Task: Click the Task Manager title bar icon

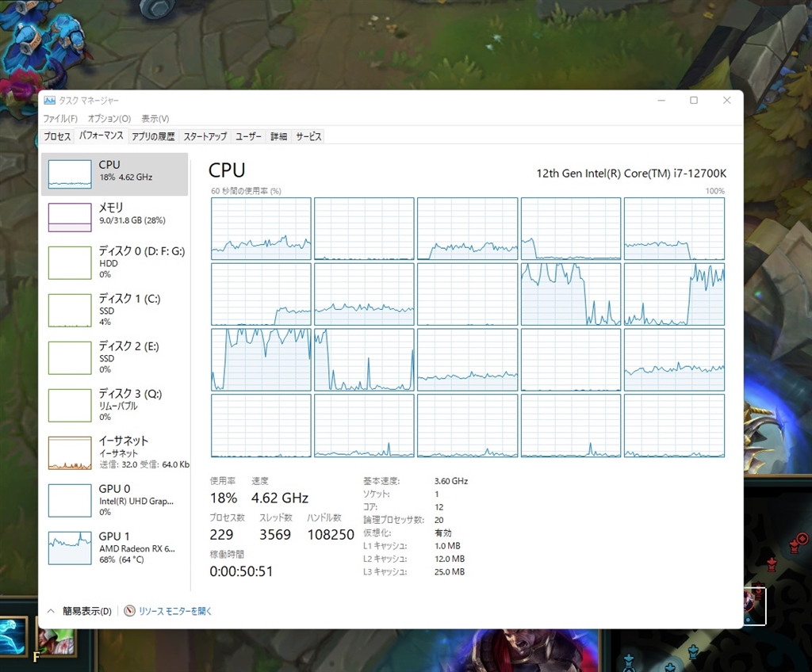Action: (50, 101)
